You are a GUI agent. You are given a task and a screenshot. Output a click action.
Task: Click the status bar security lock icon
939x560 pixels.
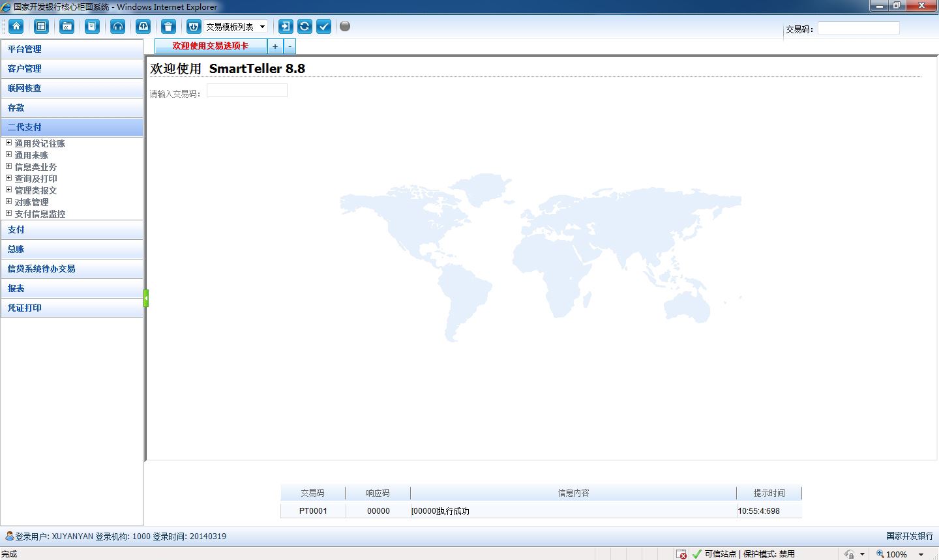(848, 554)
